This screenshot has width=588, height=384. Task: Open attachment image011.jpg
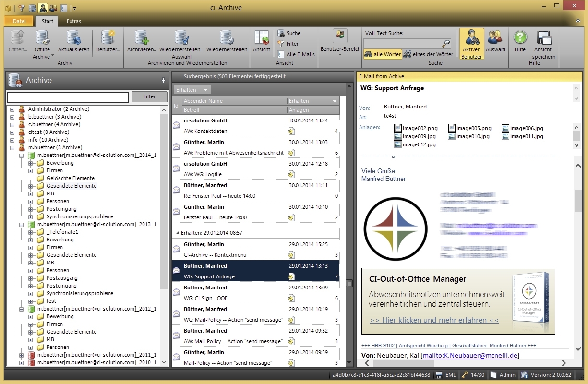tap(522, 136)
